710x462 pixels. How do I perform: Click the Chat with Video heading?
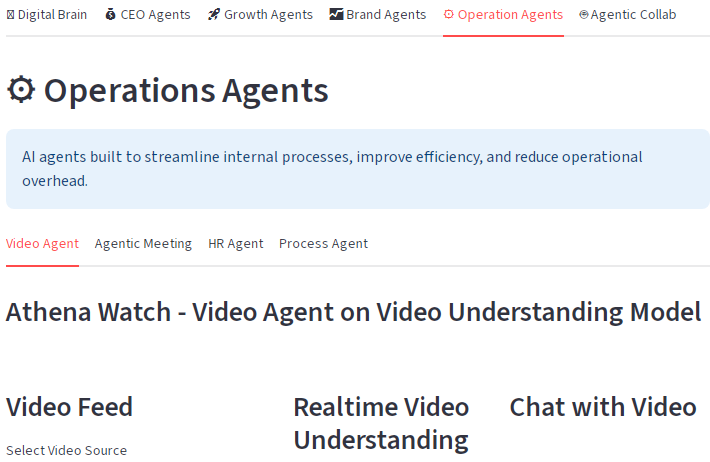602,407
